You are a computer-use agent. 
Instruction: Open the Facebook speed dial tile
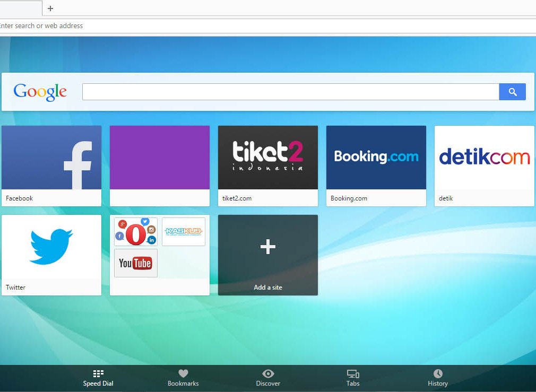click(x=51, y=165)
